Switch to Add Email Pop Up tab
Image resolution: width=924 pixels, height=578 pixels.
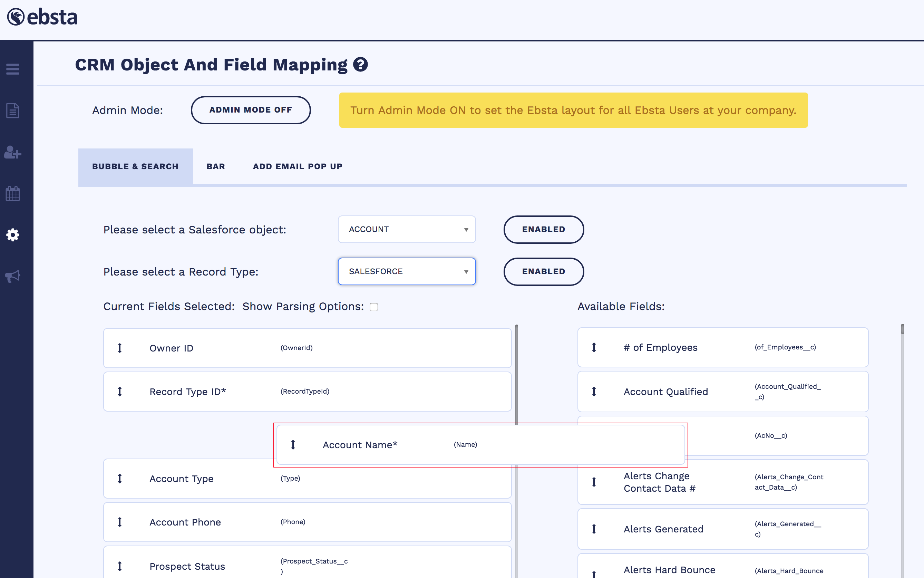coord(297,166)
